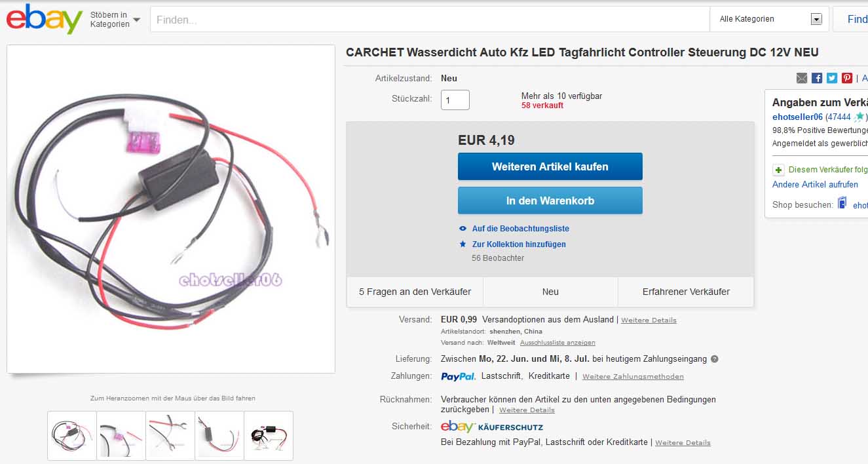Click the eye icon to watch item
This screenshot has width=868, height=464.
463,229
